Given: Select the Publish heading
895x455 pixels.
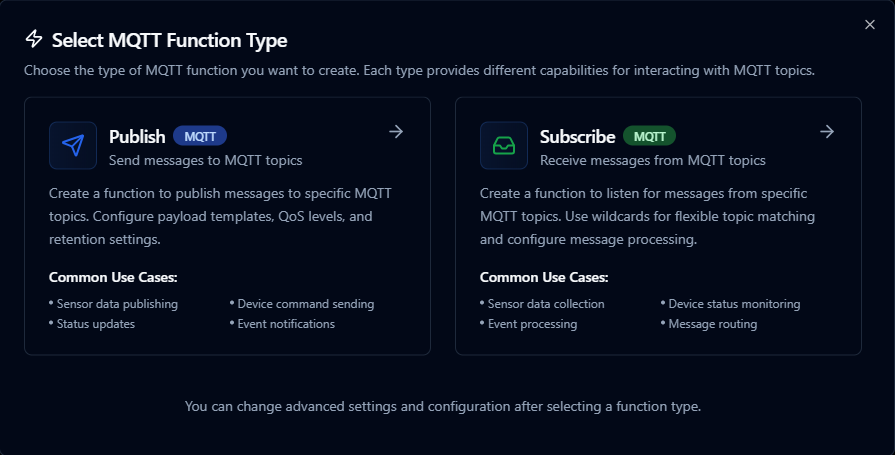Looking at the screenshot, I should [x=137, y=136].
